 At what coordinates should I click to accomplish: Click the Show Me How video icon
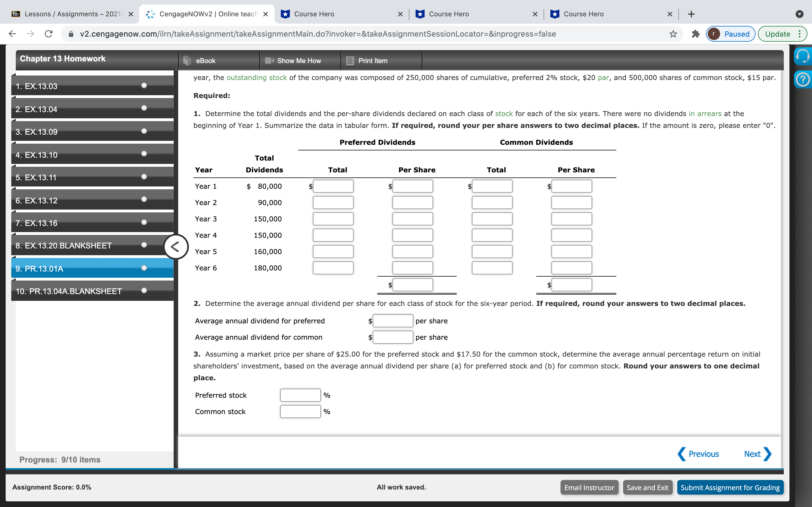270,61
